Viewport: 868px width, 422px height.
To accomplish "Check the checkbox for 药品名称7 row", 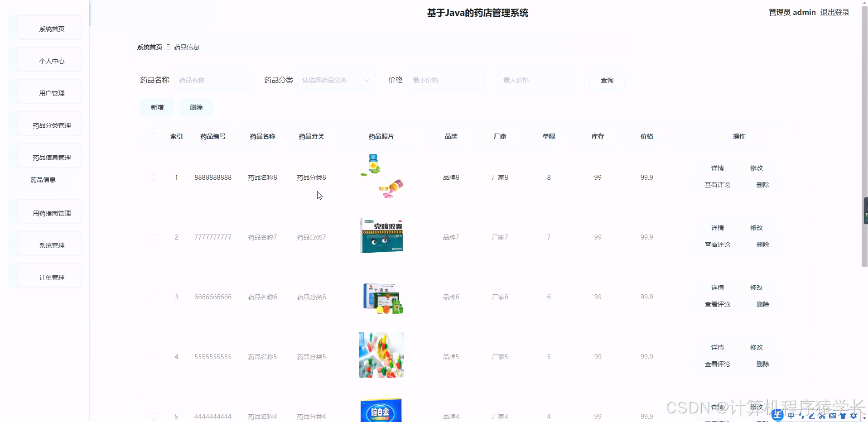I will 154,237.
